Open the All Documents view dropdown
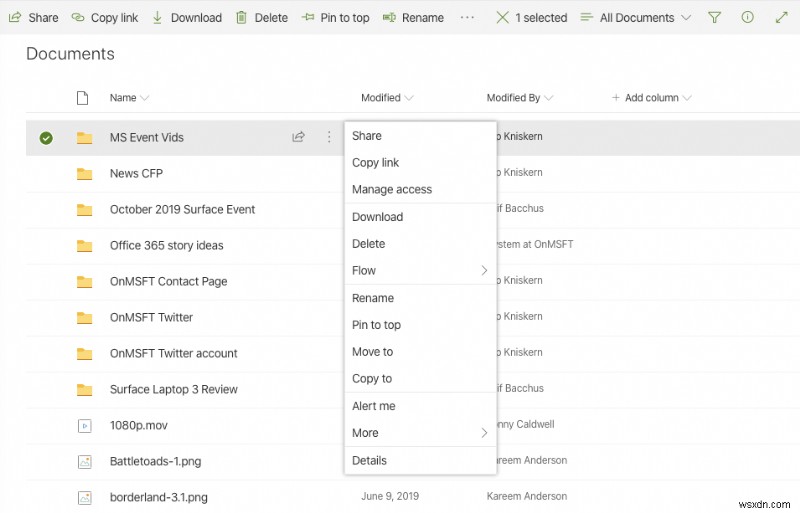The height and width of the screenshot is (513, 800). point(636,17)
